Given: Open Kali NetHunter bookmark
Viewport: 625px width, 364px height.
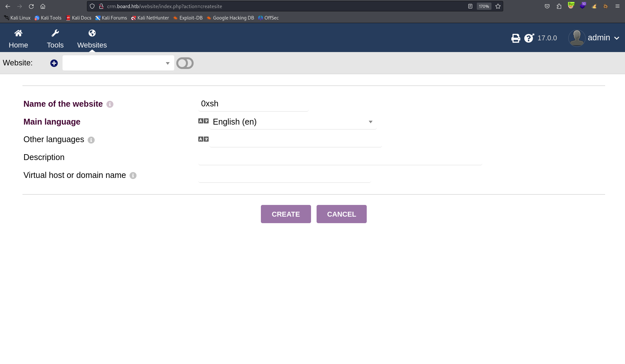Looking at the screenshot, I should coord(150,18).
